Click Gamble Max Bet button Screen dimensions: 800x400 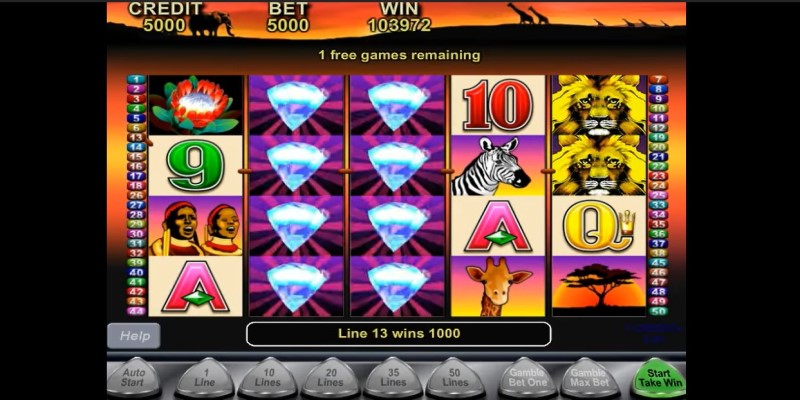point(590,378)
